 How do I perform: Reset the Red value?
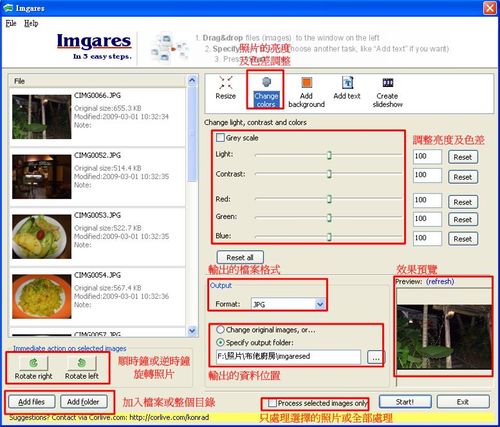pyautogui.click(x=463, y=202)
